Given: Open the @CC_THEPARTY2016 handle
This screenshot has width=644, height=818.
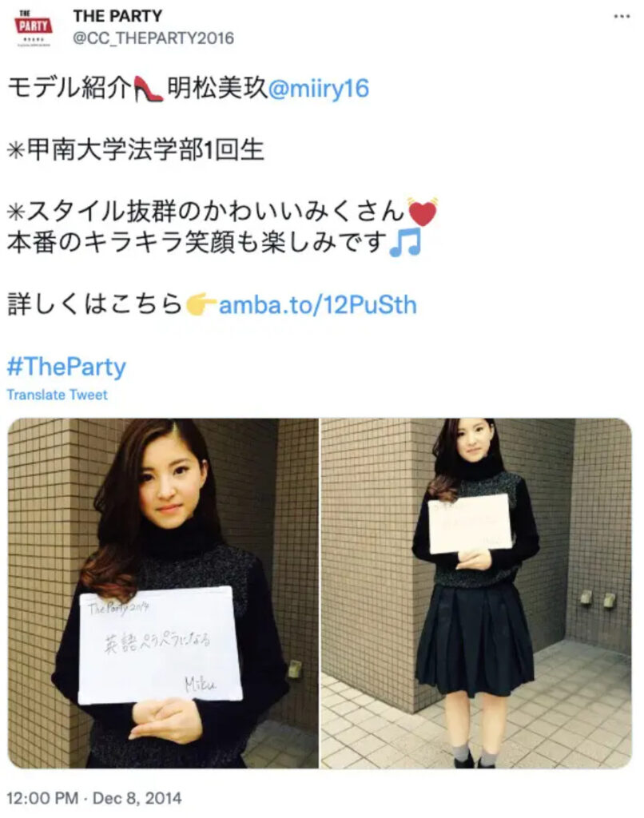Looking at the screenshot, I should [x=153, y=38].
